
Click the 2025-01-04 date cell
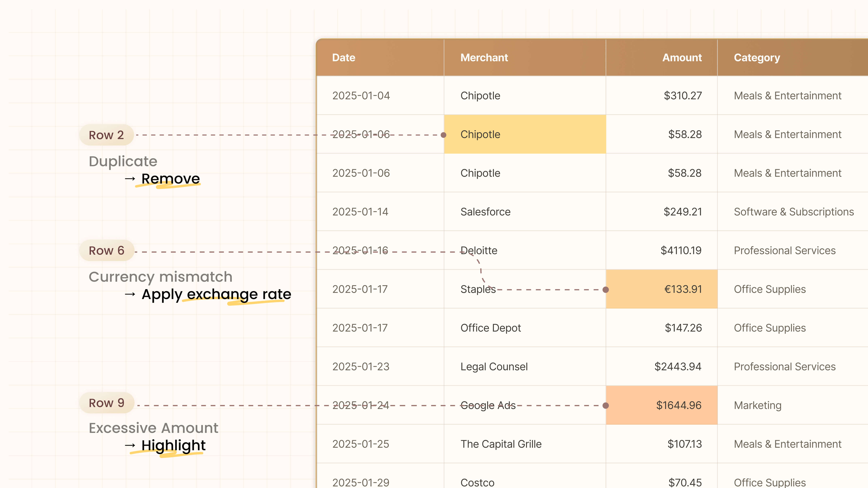(361, 96)
